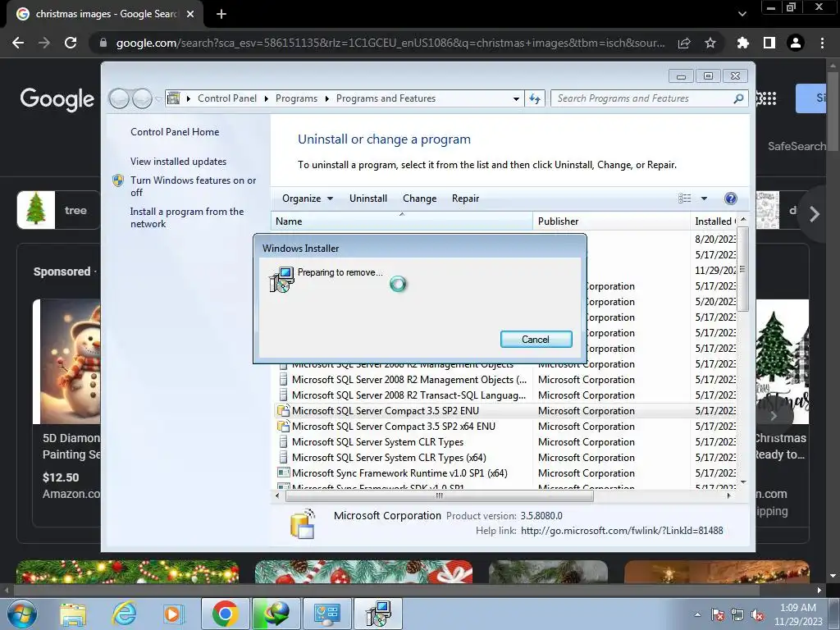This screenshot has height=630, width=840.
Task: Toggle the Chrome side panel icon
Action: point(769,43)
